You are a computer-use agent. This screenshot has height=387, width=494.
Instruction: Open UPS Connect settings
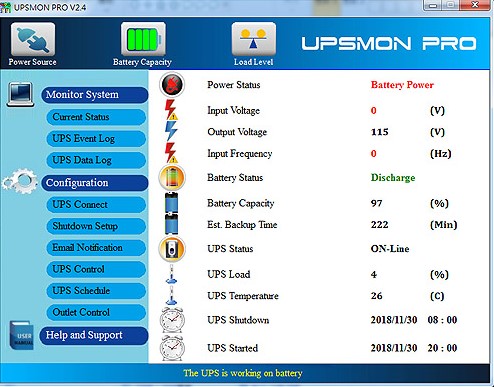[x=96, y=205]
